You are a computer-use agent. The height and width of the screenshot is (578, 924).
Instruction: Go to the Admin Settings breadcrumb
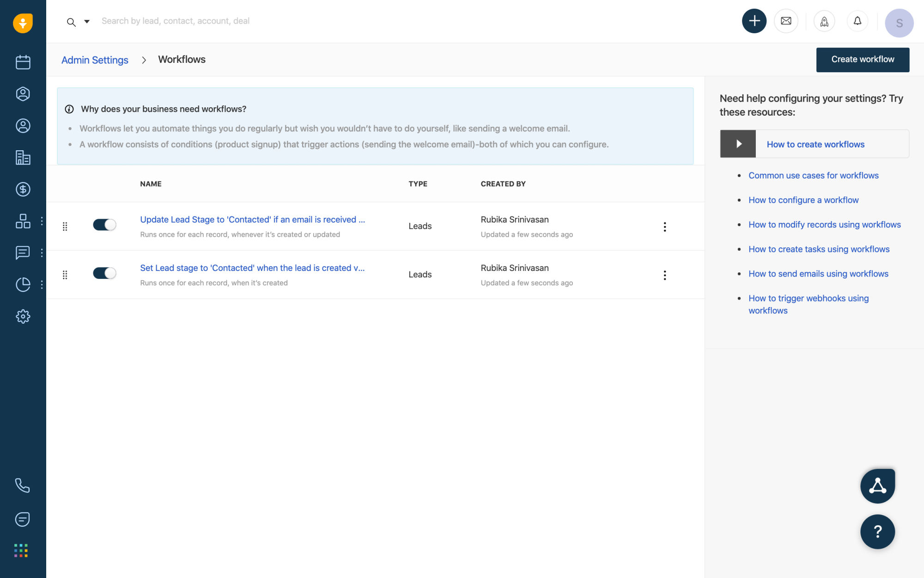coord(95,60)
